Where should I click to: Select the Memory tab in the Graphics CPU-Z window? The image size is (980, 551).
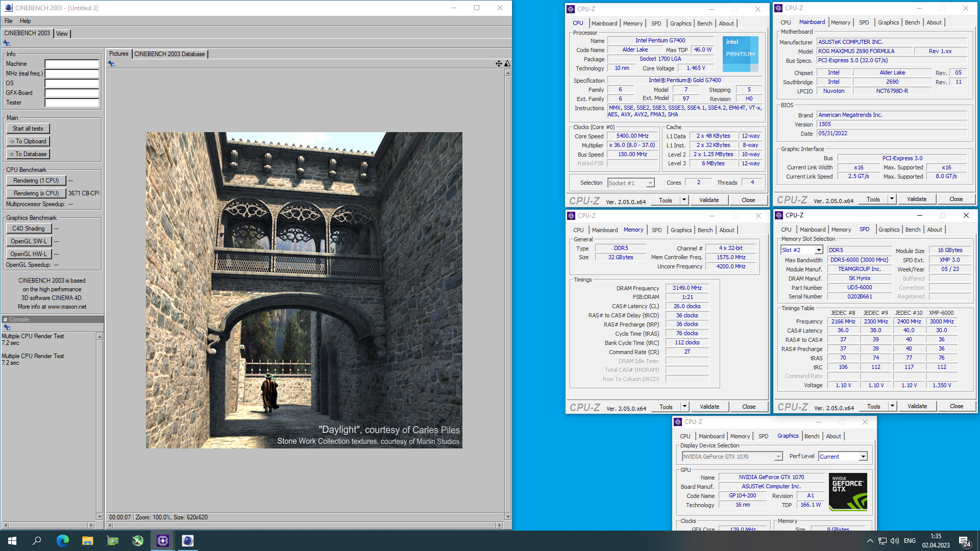pyautogui.click(x=740, y=436)
